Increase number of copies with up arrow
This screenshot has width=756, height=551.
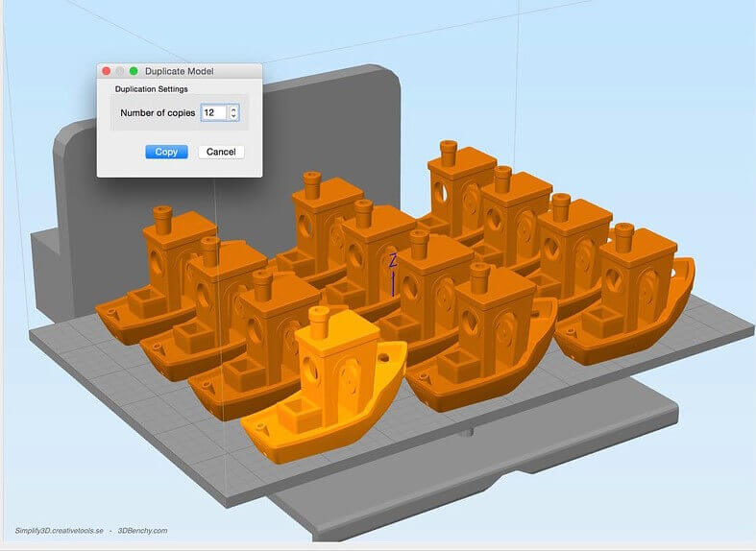(x=233, y=109)
